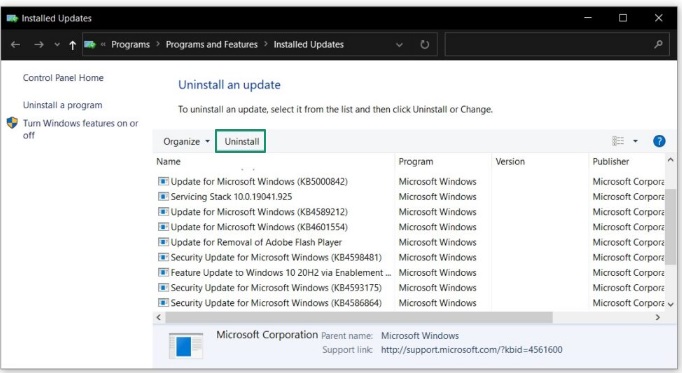
Task: Select Servicing Stack 10.0.19041.925
Action: (x=231, y=197)
